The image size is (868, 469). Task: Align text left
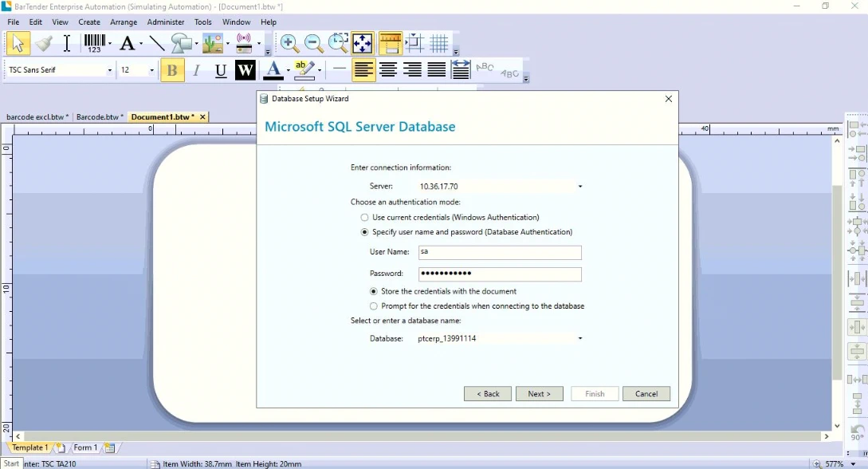point(363,70)
